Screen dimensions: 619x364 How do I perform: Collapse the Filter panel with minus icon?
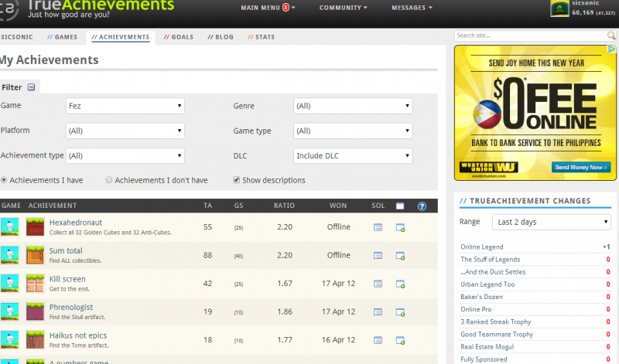[x=31, y=87]
